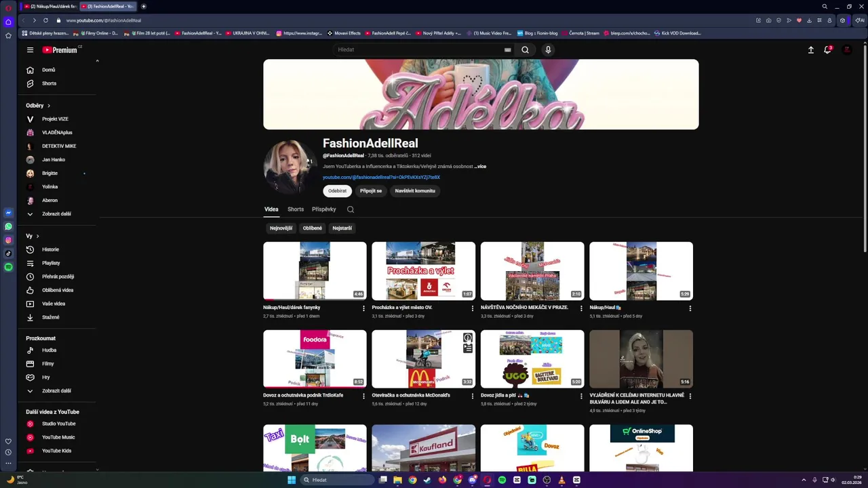Open Oblíbená videa list

pos(57,290)
